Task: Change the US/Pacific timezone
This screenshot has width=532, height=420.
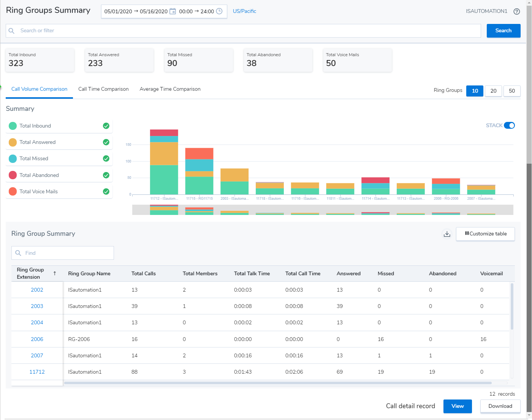Action: [244, 11]
